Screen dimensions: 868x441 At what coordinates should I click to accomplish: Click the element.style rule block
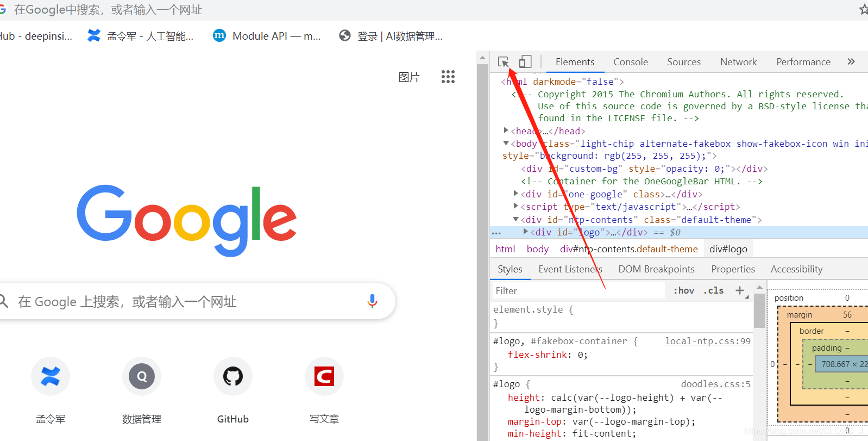[621, 316]
